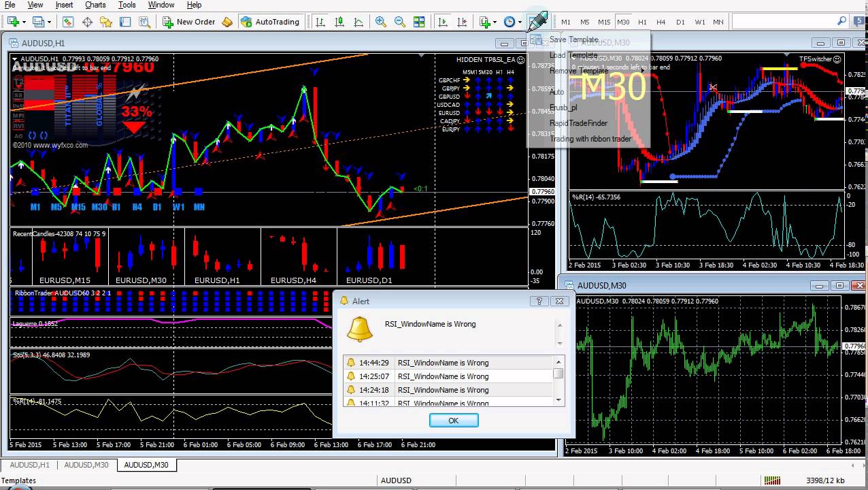Click the connection bars status icon
The height and width of the screenshot is (490, 868).
click(771, 480)
